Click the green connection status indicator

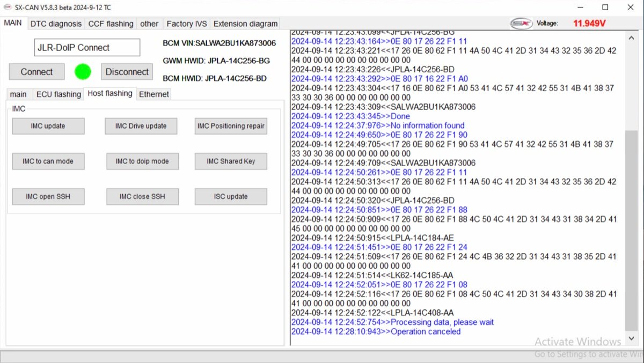click(83, 71)
